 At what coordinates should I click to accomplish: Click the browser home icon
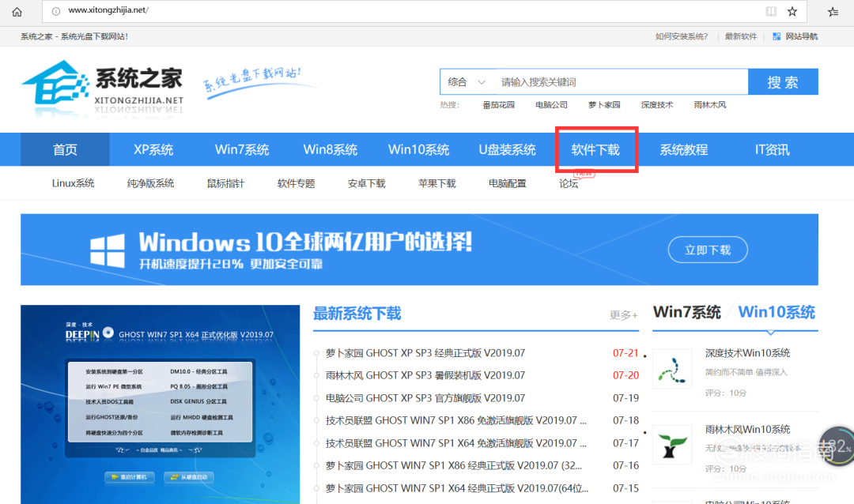click(x=17, y=11)
